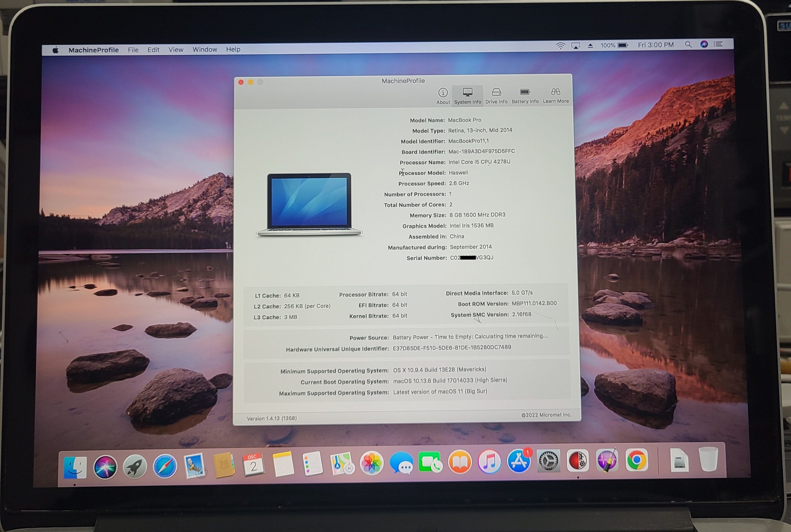This screenshot has height=532, width=791.
Task: Click Version 1.4.13 text in footer
Action: [272, 418]
